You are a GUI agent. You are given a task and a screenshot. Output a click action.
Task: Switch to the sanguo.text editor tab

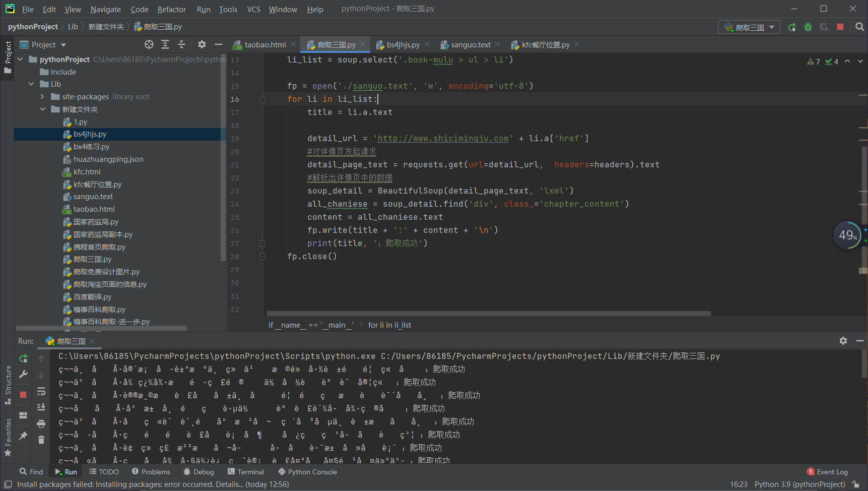(x=471, y=45)
